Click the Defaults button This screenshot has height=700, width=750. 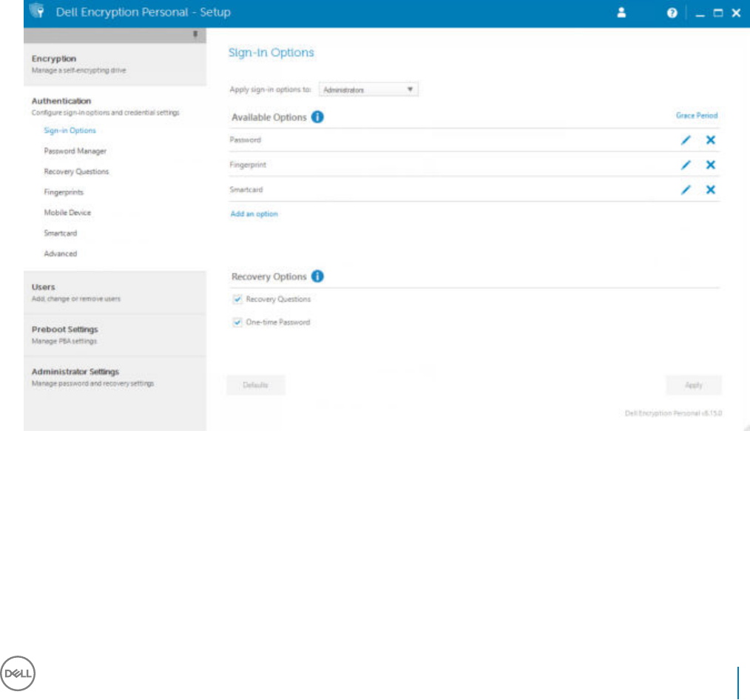(255, 385)
